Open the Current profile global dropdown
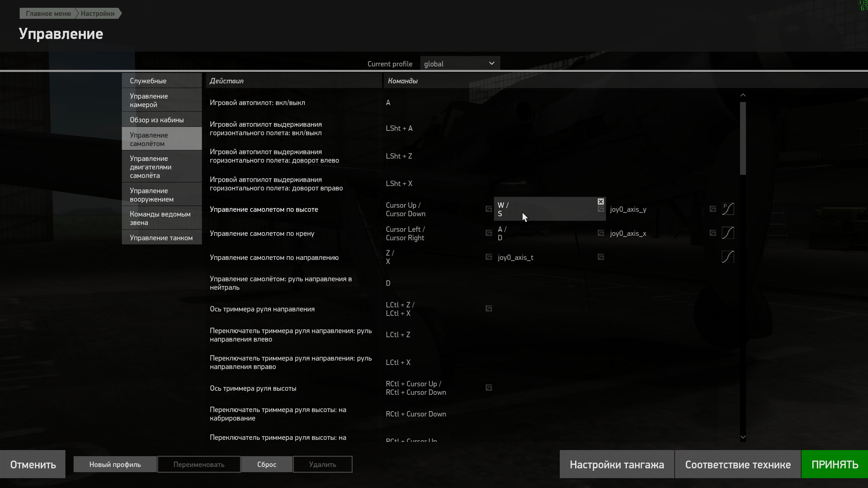The height and width of the screenshot is (488, 868). (x=460, y=64)
